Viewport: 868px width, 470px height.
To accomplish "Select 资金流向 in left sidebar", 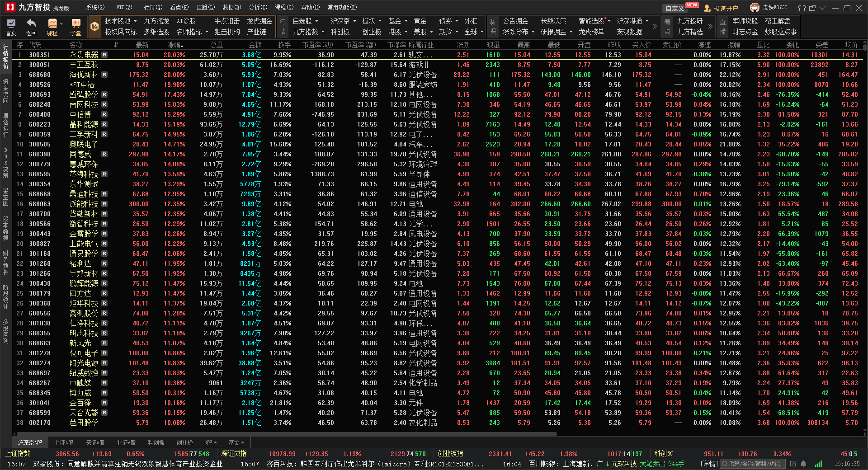I will [5, 91].
